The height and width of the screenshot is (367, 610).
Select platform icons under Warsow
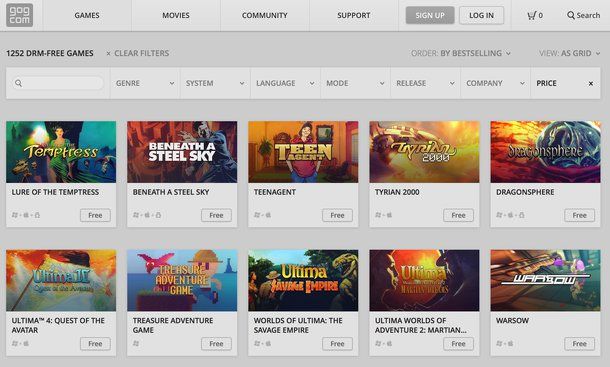coord(505,343)
